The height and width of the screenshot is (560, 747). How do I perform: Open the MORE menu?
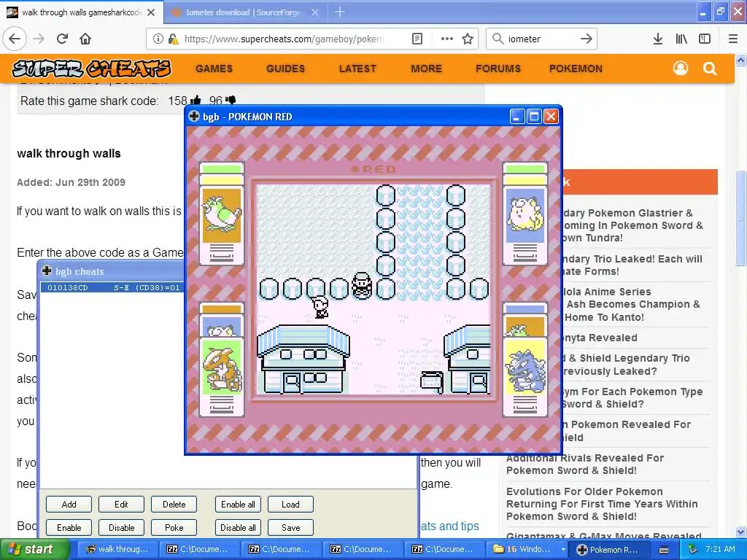pos(426,69)
